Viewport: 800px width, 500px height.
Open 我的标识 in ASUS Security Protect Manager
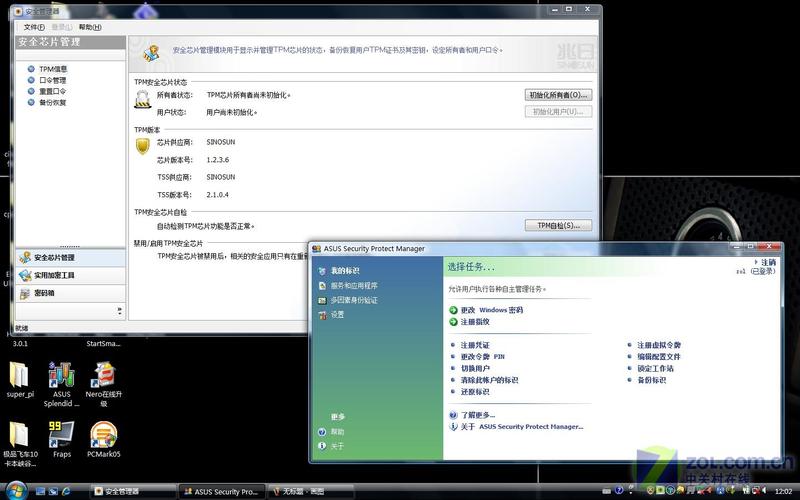click(x=345, y=271)
